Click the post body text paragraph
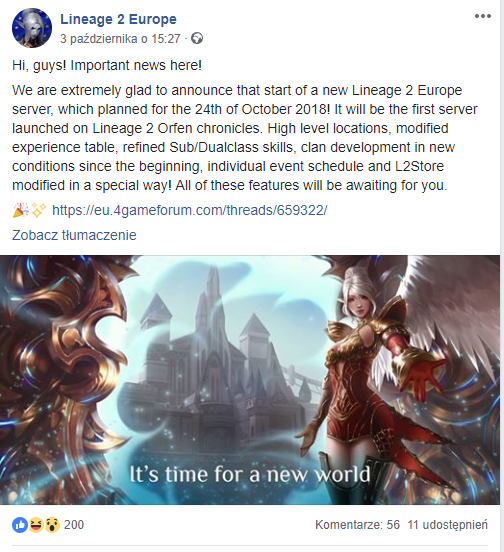The width and height of the screenshot is (504, 552). coord(245,138)
